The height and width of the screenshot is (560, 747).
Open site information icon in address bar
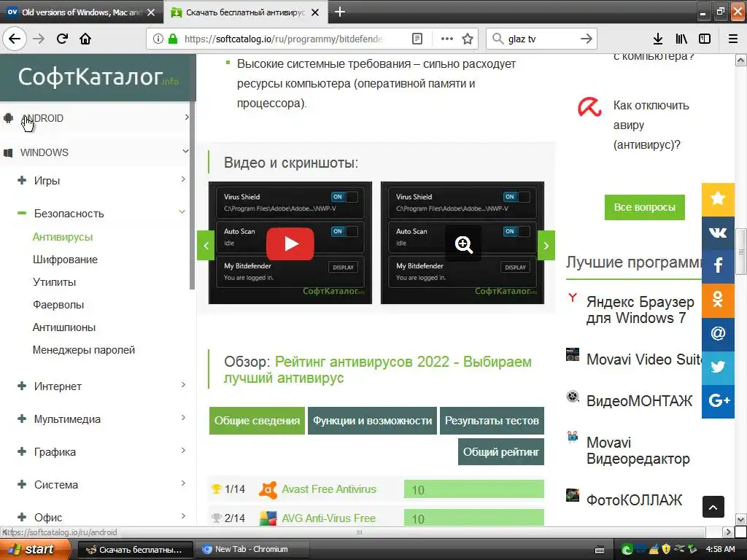pos(158,39)
